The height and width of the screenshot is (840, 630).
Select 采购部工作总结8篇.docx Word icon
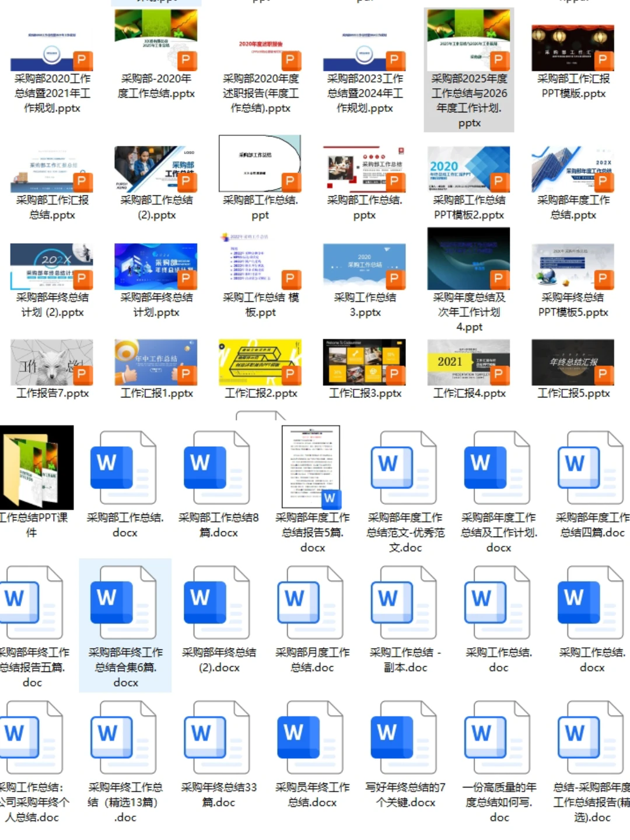click(217, 468)
